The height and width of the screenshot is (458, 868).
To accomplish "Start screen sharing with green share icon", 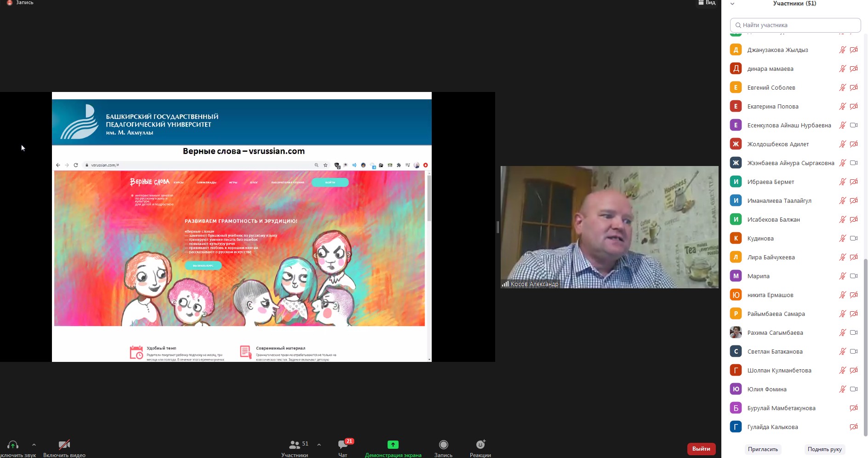I will point(393,445).
